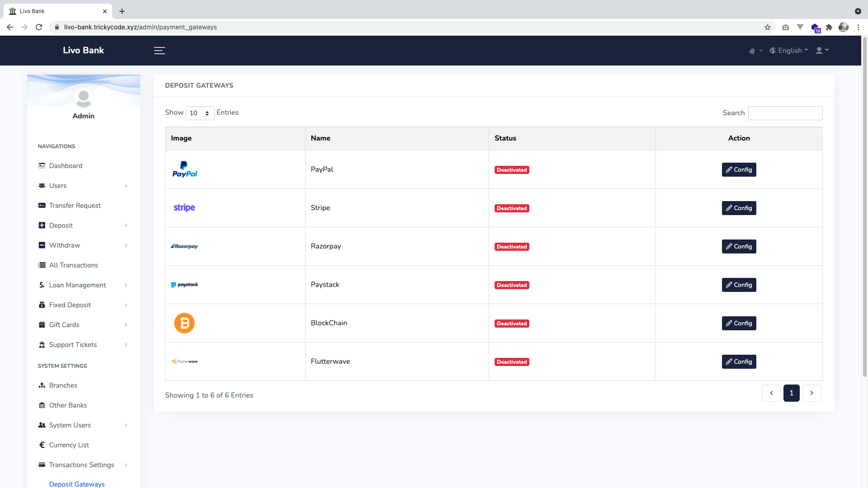Click the BlockChain bitcoin logo
The width and height of the screenshot is (868, 488).
[184, 323]
